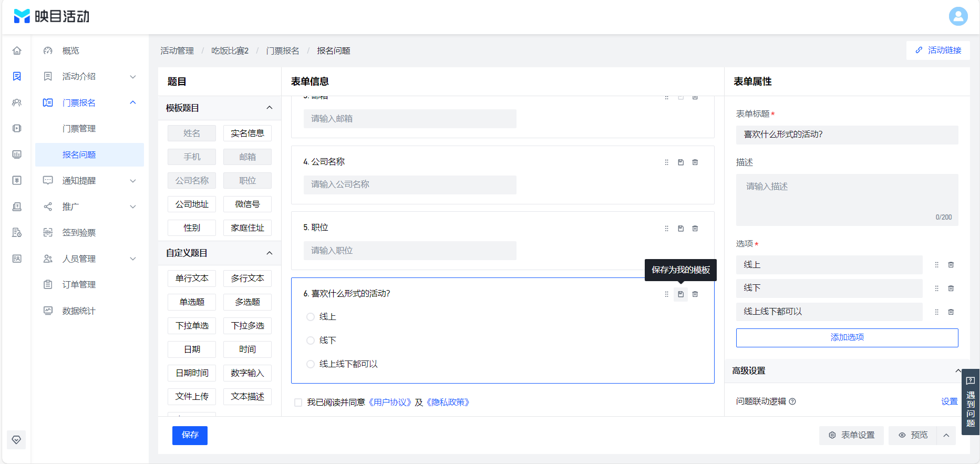Click the 请输入公司名称 input field
This screenshot has height=464, width=980.
click(x=410, y=184)
